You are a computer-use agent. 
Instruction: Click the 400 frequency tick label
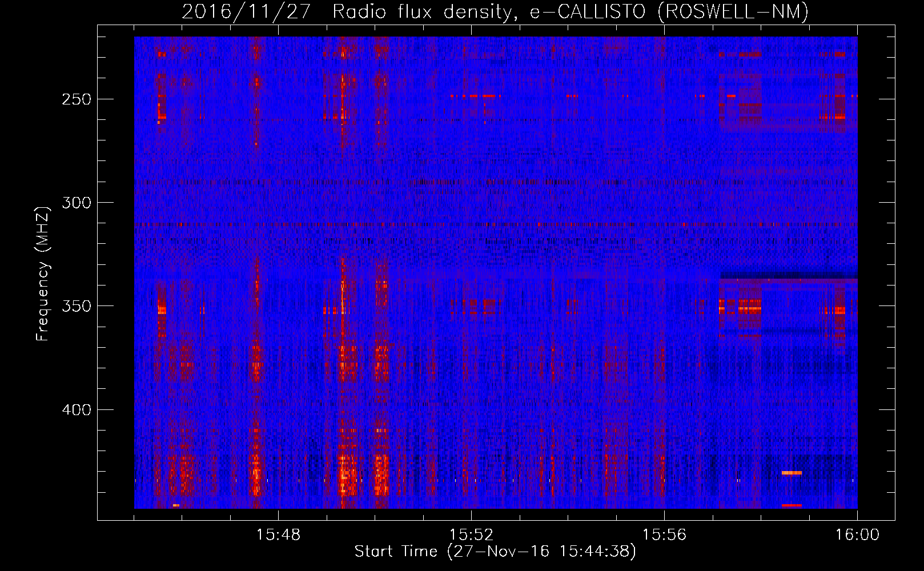pyautogui.click(x=77, y=410)
